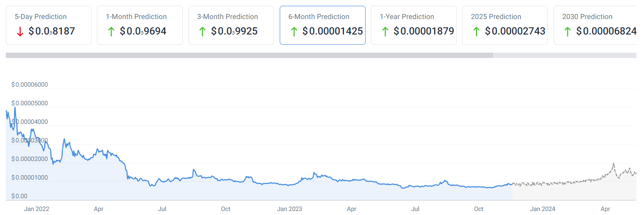Image resolution: width=644 pixels, height=215 pixels.
Task: Click the green up arrow in 1-Month Prediction
Action: (111, 31)
